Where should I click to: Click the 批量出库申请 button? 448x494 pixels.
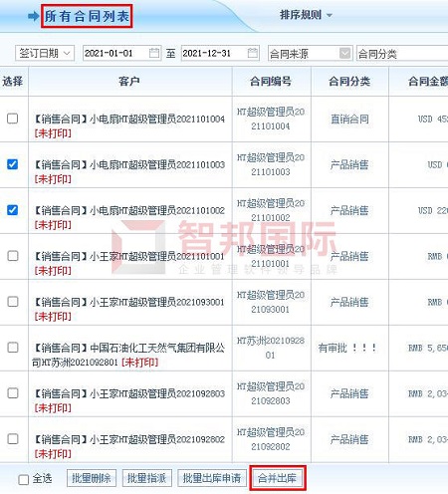pyautogui.click(x=212, y=478)
